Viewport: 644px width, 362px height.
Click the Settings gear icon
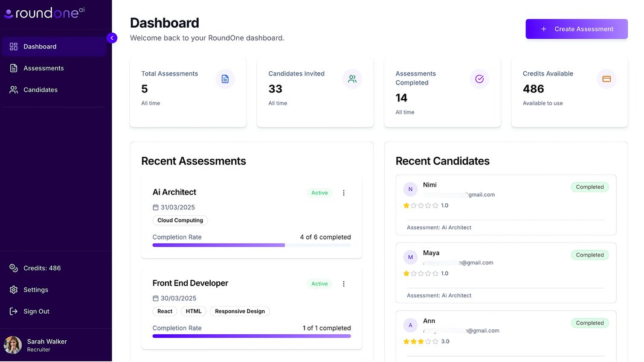point(13,290)
